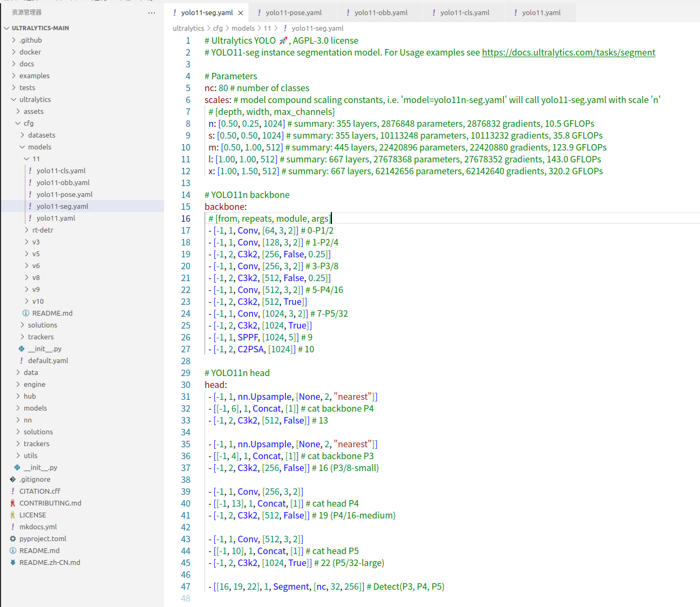Click the info icon beside root README.md
The height and width of the screenshot is (607, 700).
click(x=13, y=550)
